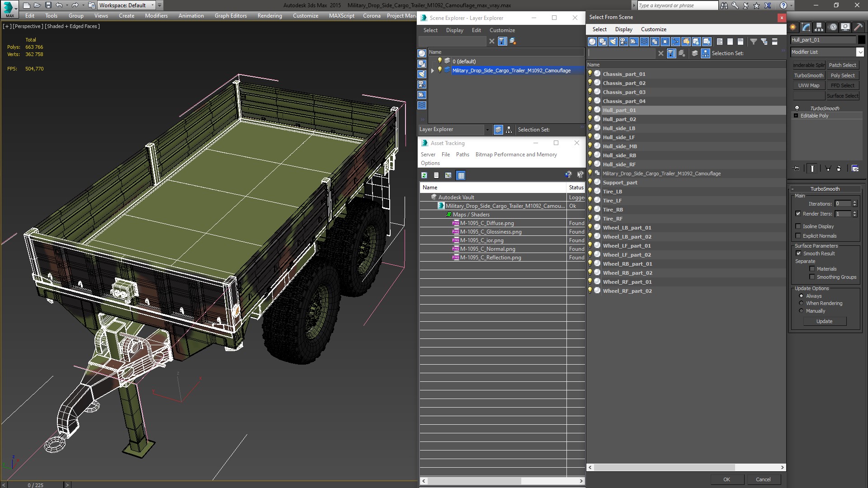
Task: Toggle Show End Result below modifier stack
Action: [x=812, y=169]
